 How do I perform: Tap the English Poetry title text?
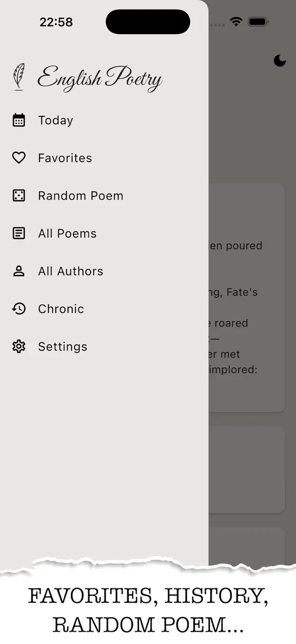coord(99,78)
